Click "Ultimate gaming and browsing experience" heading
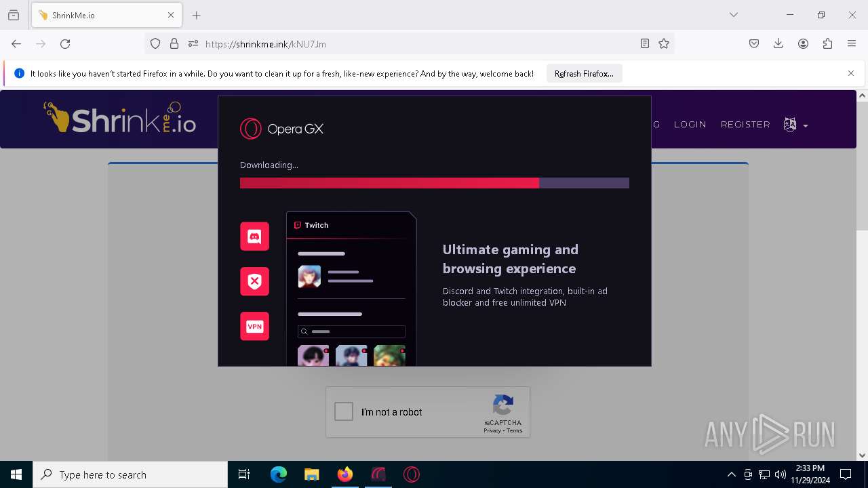 point(511,259)
